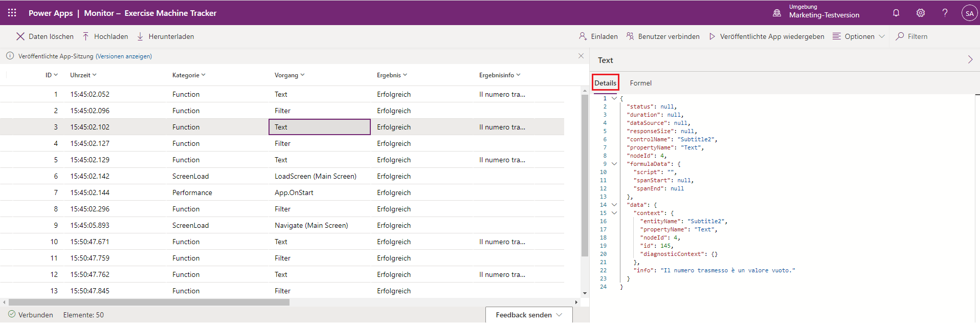This screenshot has width=980, height=323.
Task: Click Versionen anzeigen link
Action: [x=124, y=56]
